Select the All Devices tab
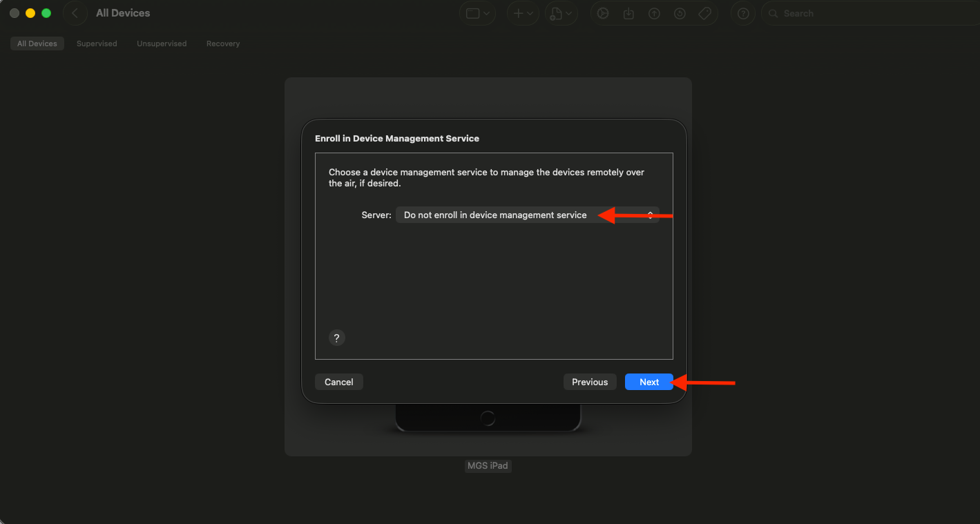The height and width of the screenshot is (524, 980). 37,43
